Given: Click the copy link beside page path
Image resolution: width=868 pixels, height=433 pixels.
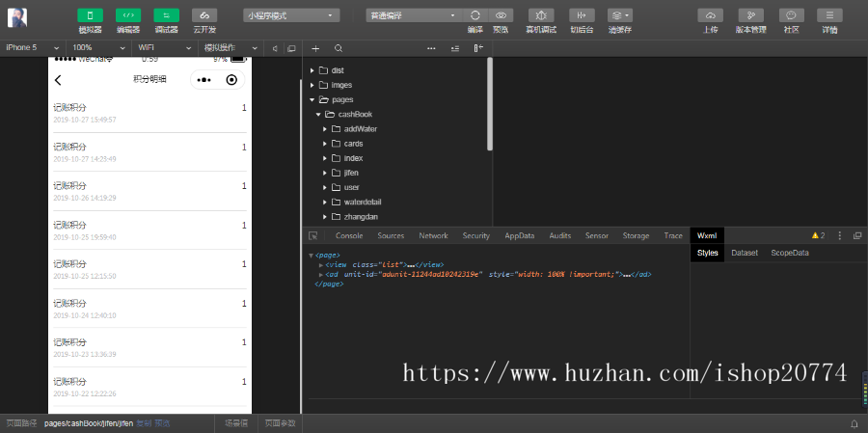Looking at the screenshot, I should click(143, 423).
